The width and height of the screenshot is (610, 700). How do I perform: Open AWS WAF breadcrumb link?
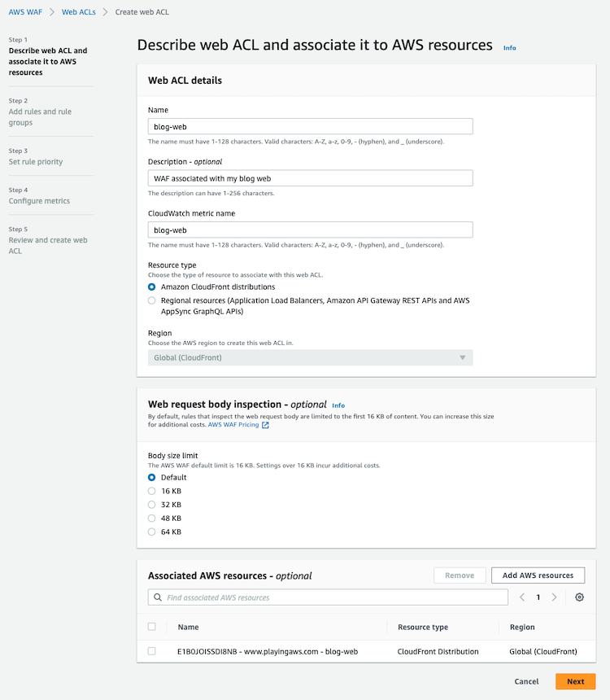click(x=25, y=12)
